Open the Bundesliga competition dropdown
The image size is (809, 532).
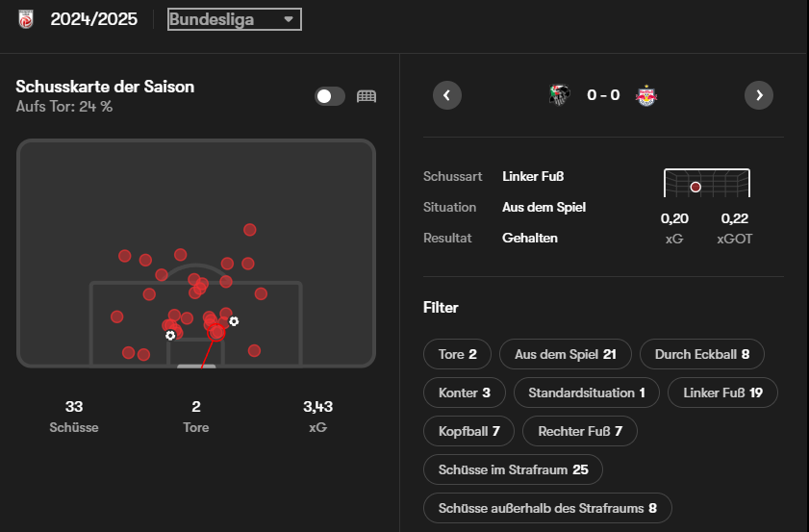pyautogui.click(x=234, y=19)
